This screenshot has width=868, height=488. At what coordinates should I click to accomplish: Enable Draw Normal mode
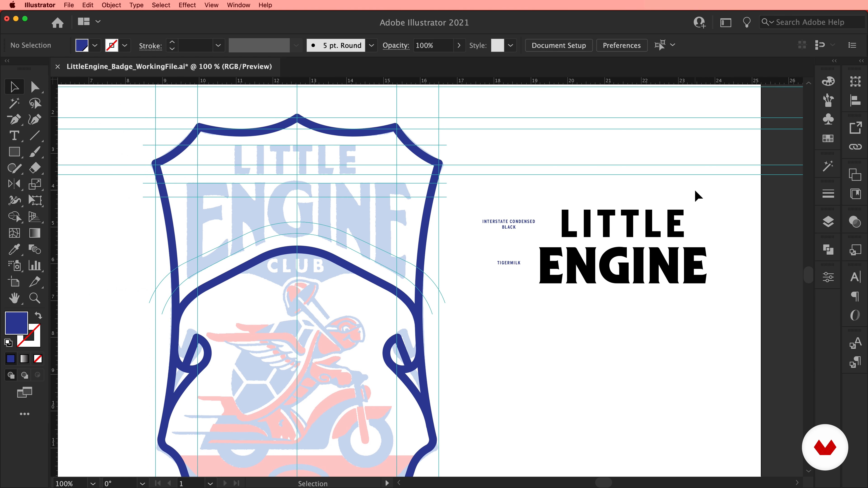point(11,375)
